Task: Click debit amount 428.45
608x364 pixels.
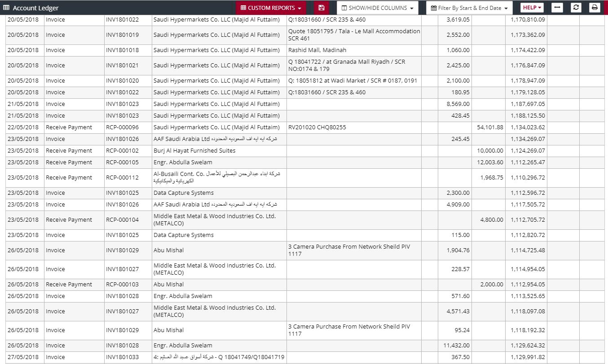Action: point(461,116)
